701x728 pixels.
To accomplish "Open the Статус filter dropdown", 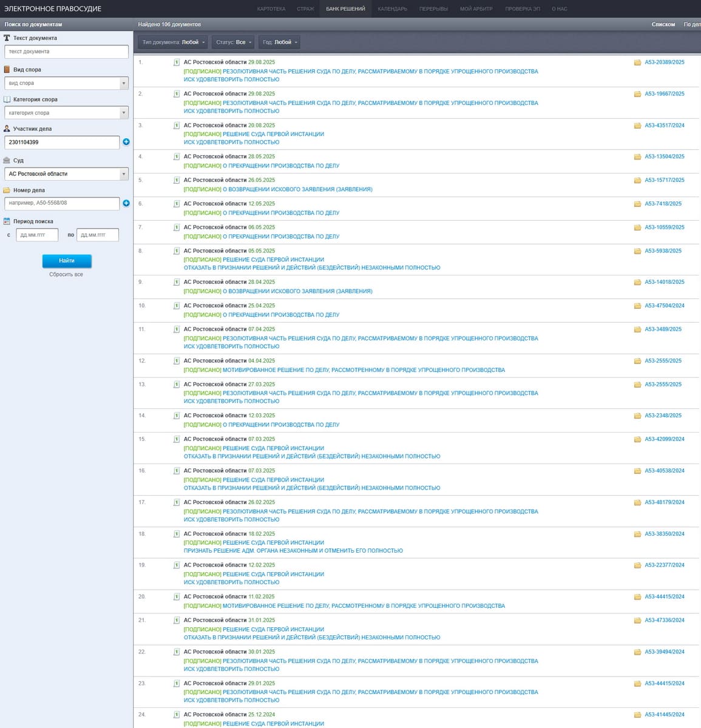I will 233,42.
